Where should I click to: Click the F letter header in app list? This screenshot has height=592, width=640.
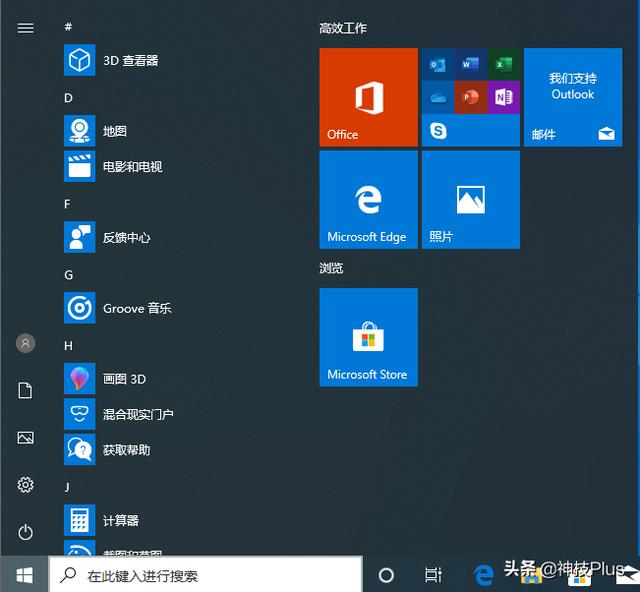67,204
